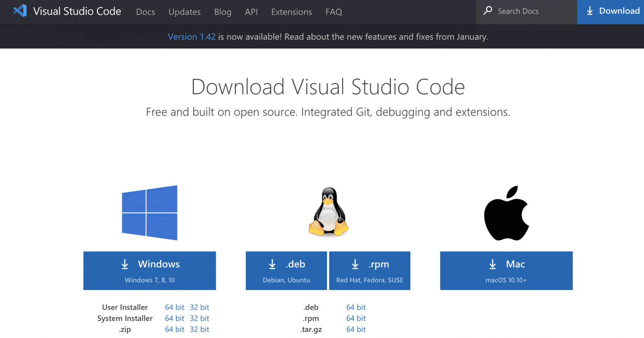Click the Visual Studio Code logo

coord(20,11)
